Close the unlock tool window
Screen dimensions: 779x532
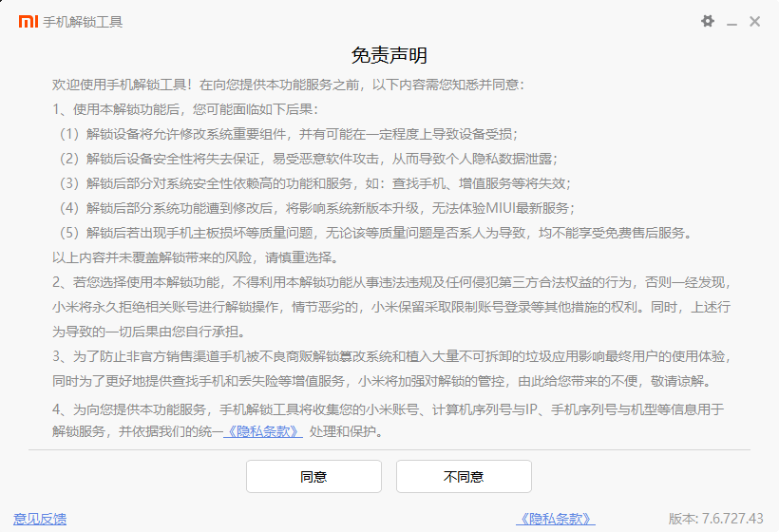(x=754, y=21)
